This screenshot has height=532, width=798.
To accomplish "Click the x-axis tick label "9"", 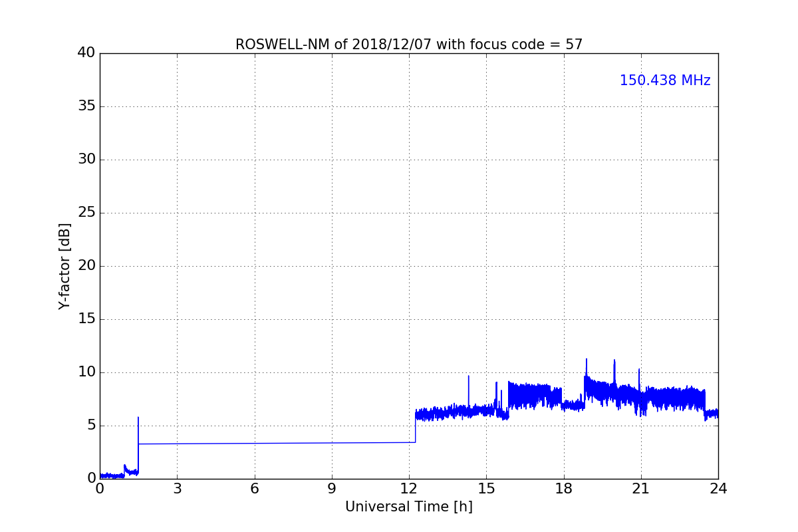I will click(332, 489).
